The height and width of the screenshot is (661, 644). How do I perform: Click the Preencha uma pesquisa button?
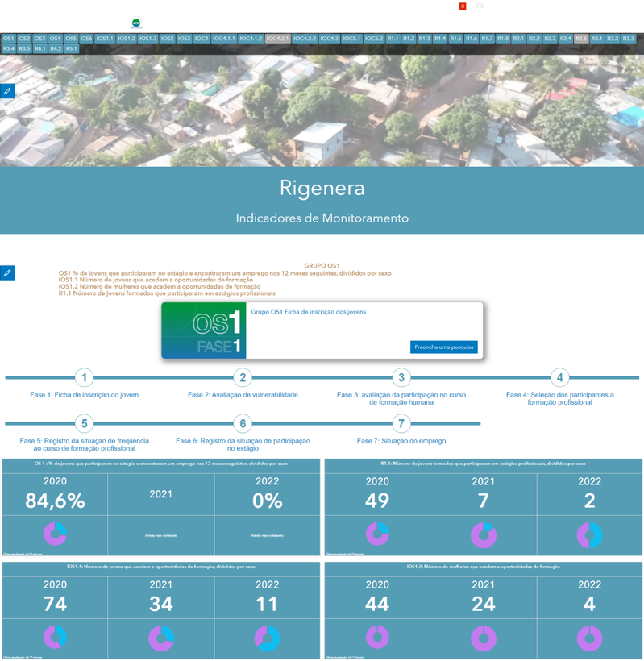point(444,347)
